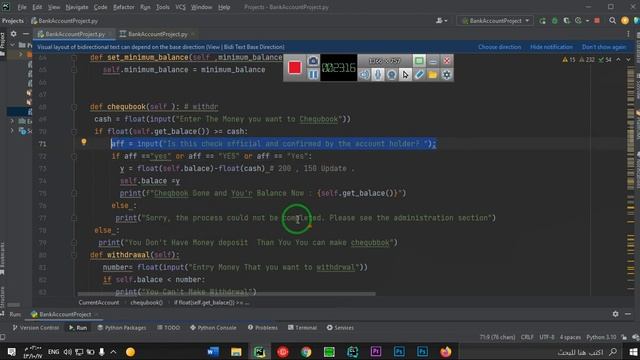Viewport: 640px width, 360px height.
Task: Stop recording with the red square button
Action: tap(294, 68)
